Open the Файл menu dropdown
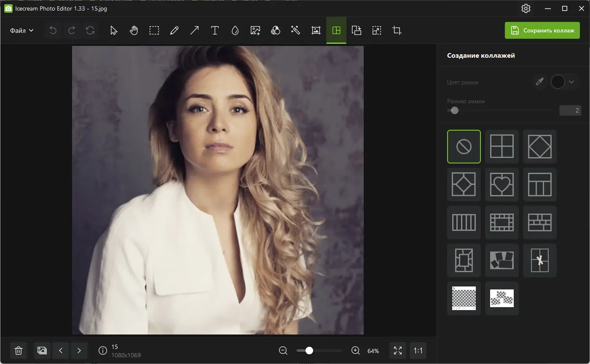The width and height of the screenshot is (590, 364). click(x=22, y=30)
